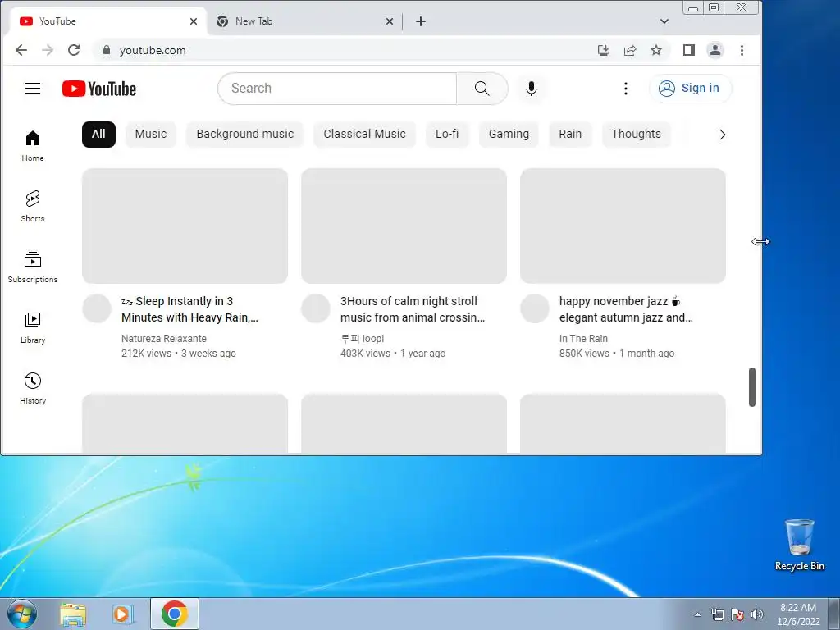Viewport: 840px width, 630px height.
Task: Open happy november jazz video title
Action: click(x=626, y=309)
